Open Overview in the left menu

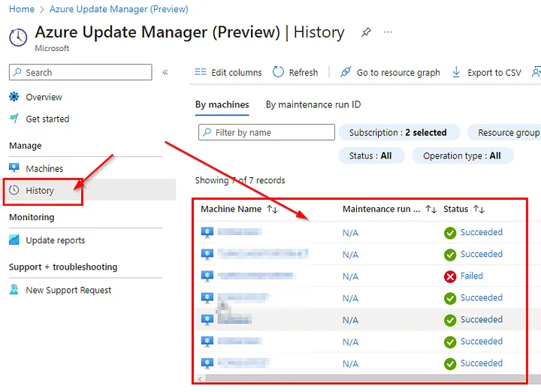[44, 97]
